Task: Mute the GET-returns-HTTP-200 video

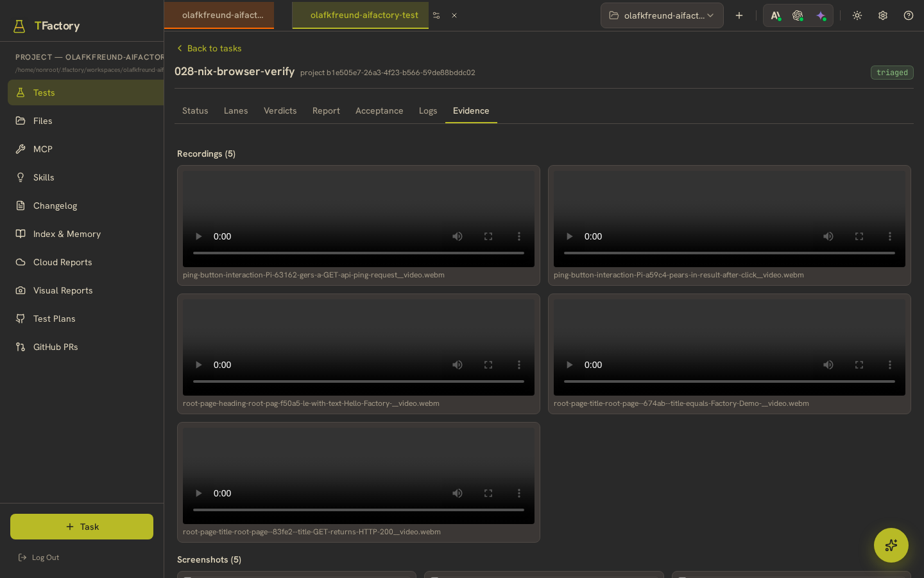Action: 458,493
